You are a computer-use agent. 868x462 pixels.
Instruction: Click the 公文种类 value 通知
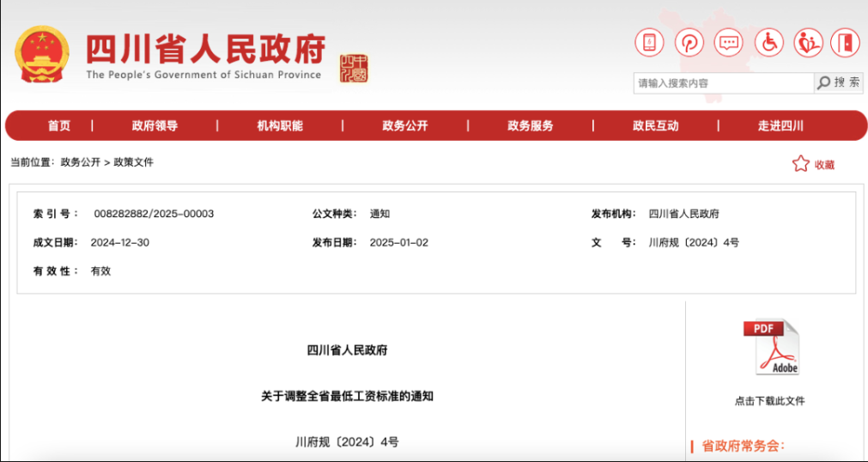[379, 214]
